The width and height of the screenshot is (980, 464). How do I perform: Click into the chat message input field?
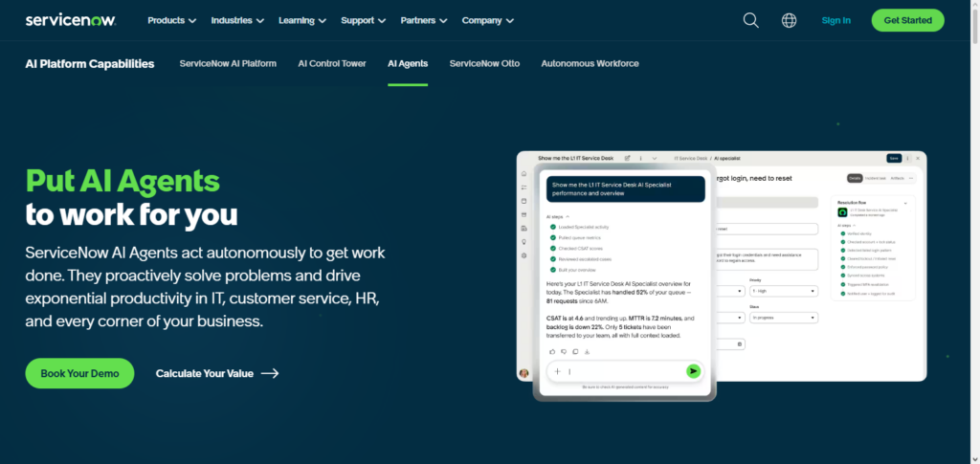point(625,371)
